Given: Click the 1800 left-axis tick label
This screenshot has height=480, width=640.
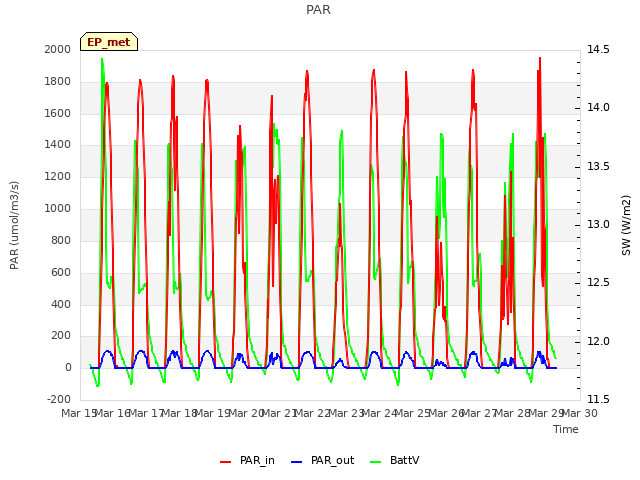Looking at the screenshot, I should [x=58, y=81].
